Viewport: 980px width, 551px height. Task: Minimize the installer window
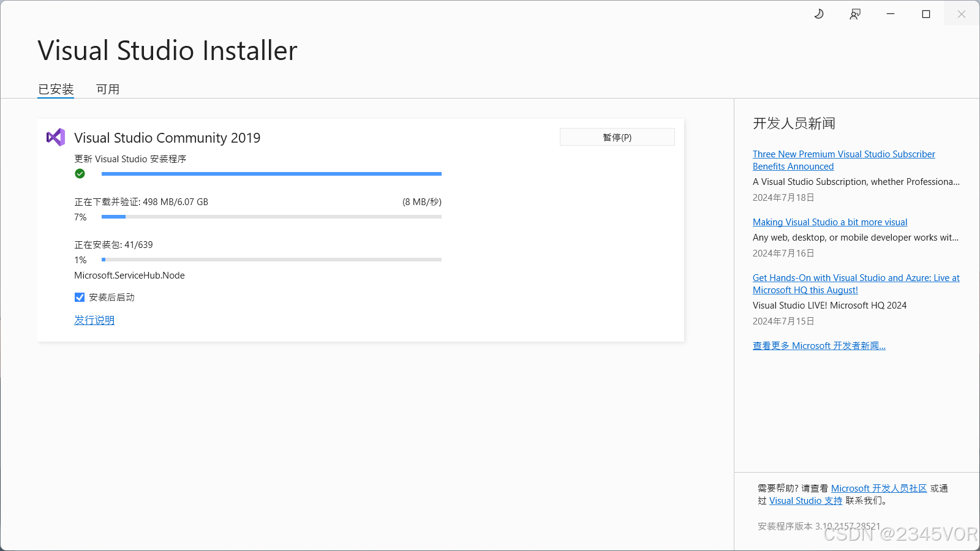(x=891, y=14)
